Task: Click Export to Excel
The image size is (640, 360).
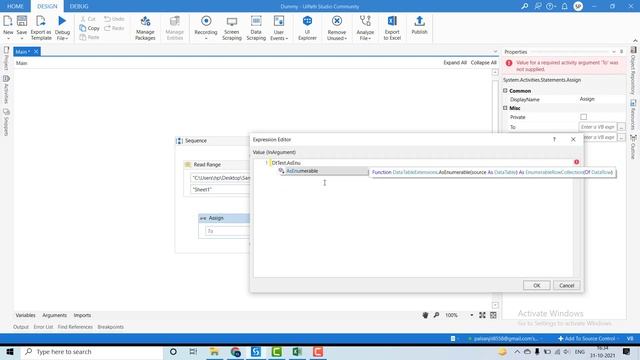Action: [392, 27]
